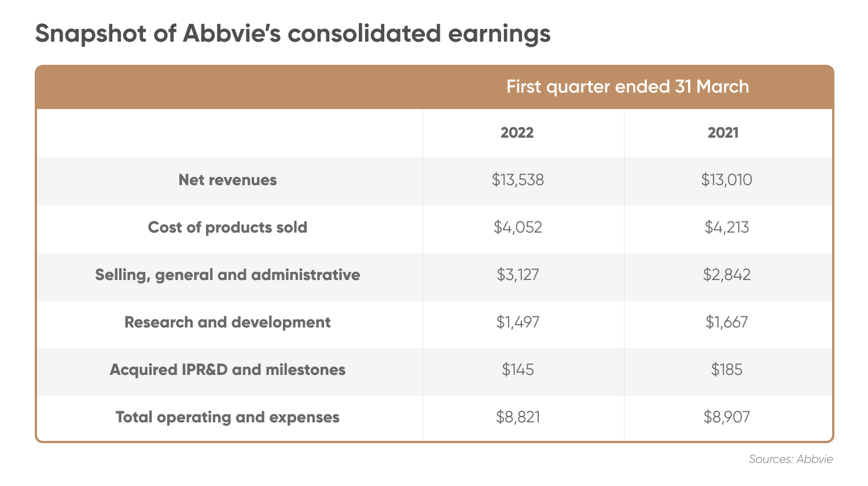The width and height of the screenshot is (868, 486).
Task: Click the $13,538 net revenues value
Action: pos(518,180)
